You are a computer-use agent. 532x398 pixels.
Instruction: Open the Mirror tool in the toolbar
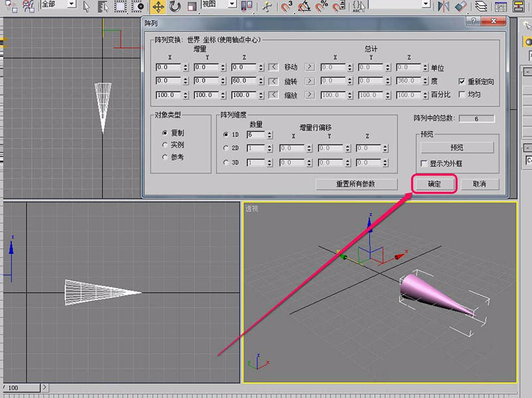(x=444, y=7)
